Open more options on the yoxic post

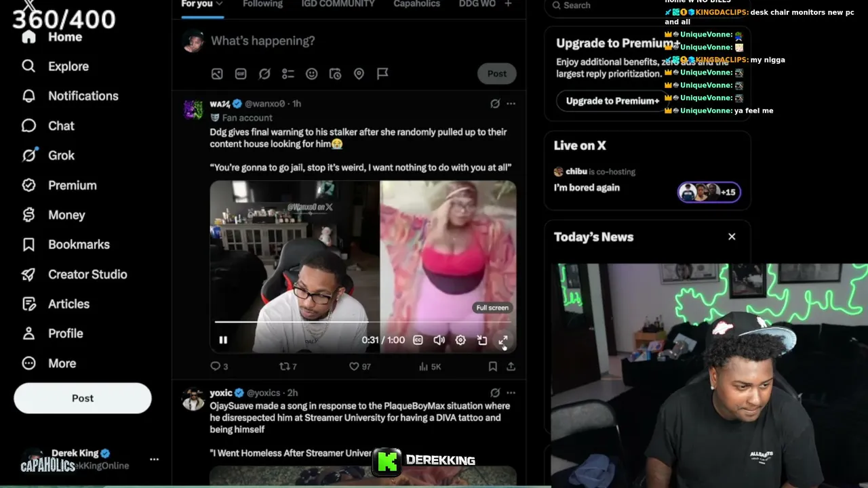[511, 392]
